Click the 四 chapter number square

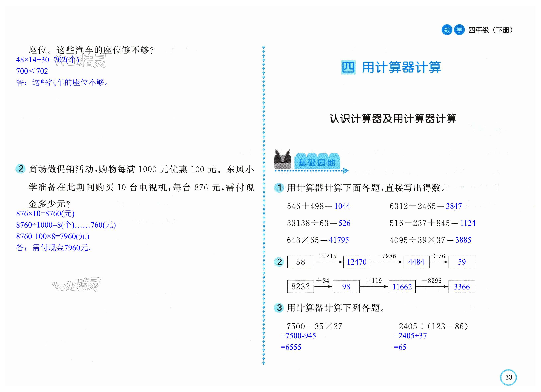click(x=348, y=67)
